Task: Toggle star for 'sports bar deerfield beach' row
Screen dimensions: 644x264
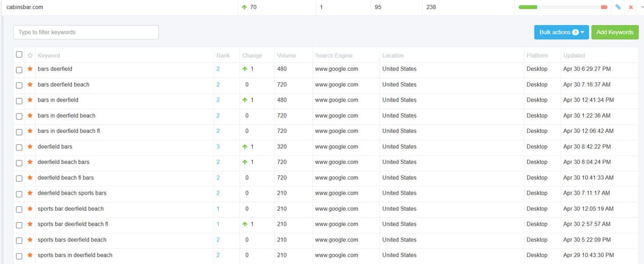Action: [x=30, y=209]
